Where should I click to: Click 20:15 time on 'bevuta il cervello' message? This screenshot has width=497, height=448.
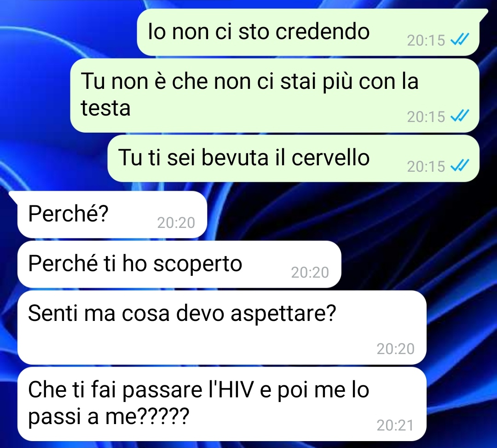(x=426, y=167)
